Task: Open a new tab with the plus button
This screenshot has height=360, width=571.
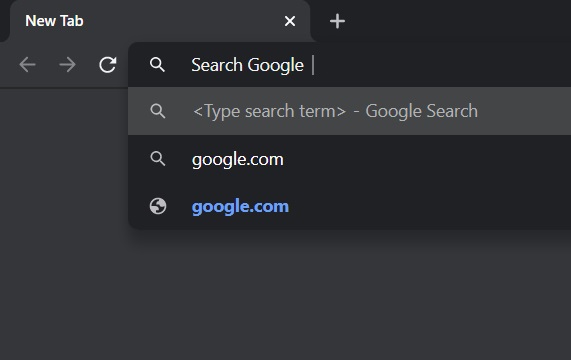Action: coord(337,21)
